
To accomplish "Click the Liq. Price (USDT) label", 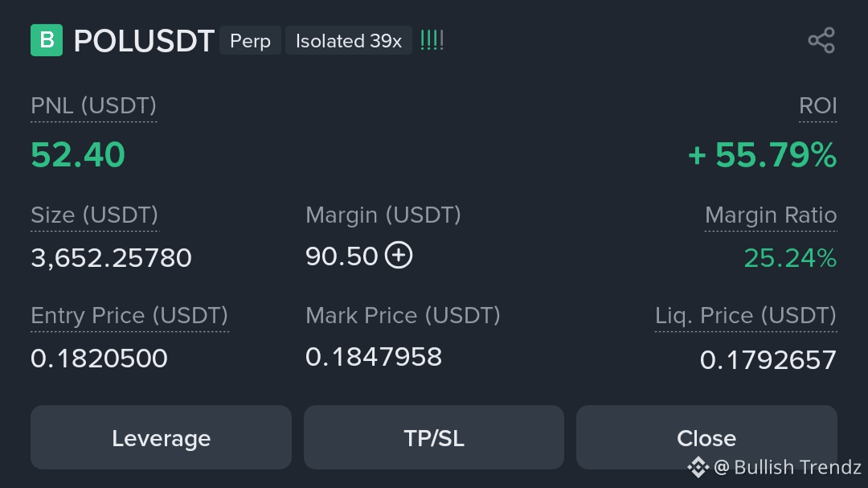I will [745, 315].
